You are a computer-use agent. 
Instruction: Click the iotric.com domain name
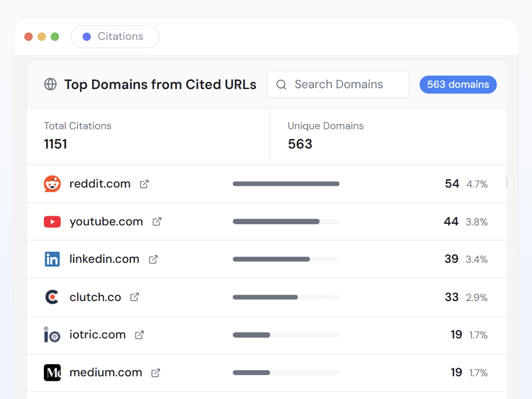click(x=98, y=335)
